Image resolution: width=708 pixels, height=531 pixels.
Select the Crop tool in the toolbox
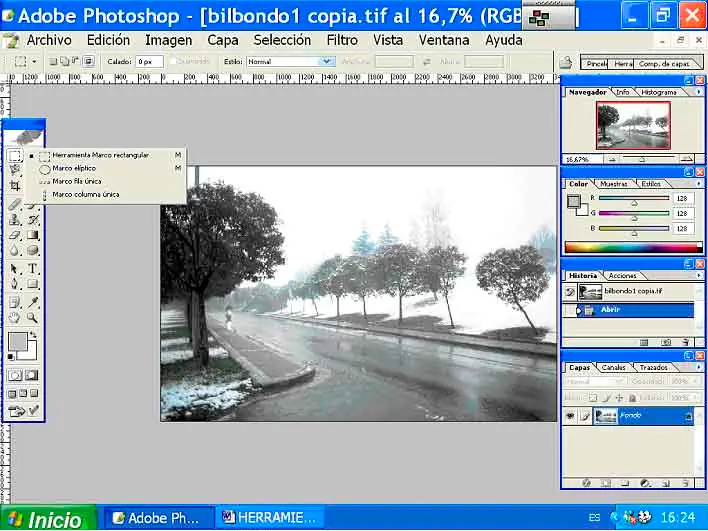tap(15, 186)
